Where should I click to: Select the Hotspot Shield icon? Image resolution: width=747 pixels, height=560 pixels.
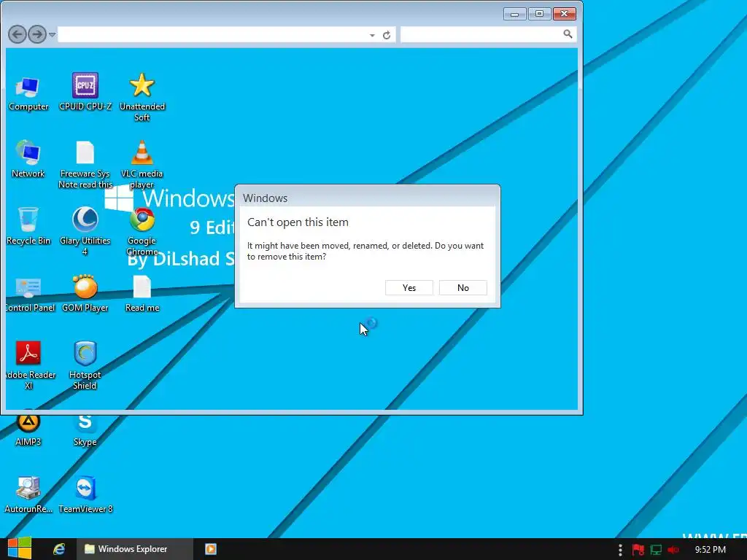pyautogui.click(x=85, y=366)
